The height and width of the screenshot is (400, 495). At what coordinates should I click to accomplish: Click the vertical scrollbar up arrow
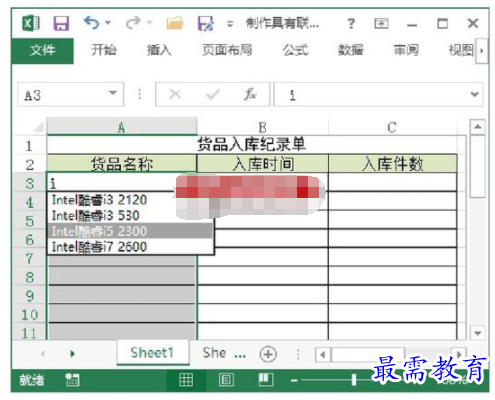click(478, 127)
